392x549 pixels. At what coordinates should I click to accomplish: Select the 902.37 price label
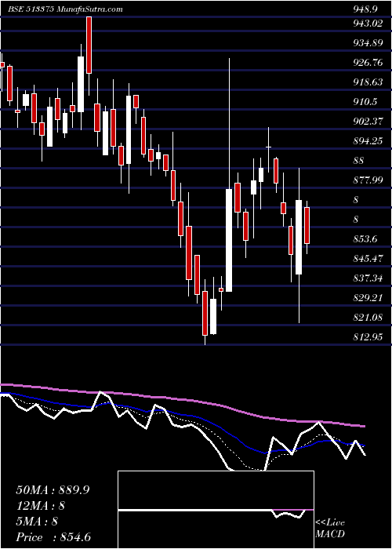(x=368, y=122)
